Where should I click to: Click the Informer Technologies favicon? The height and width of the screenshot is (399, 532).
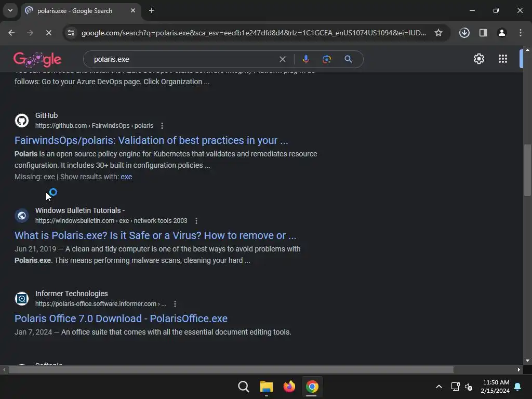coord(22,299)
